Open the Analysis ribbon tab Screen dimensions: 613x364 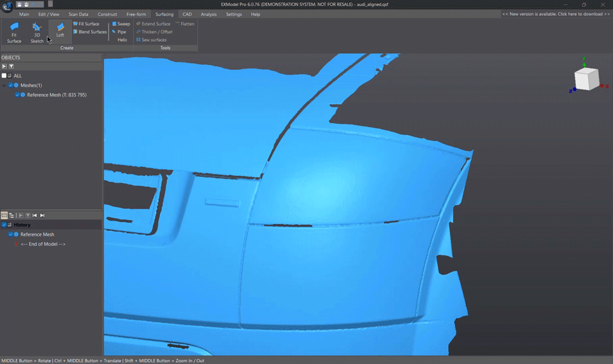coord(208,14)
